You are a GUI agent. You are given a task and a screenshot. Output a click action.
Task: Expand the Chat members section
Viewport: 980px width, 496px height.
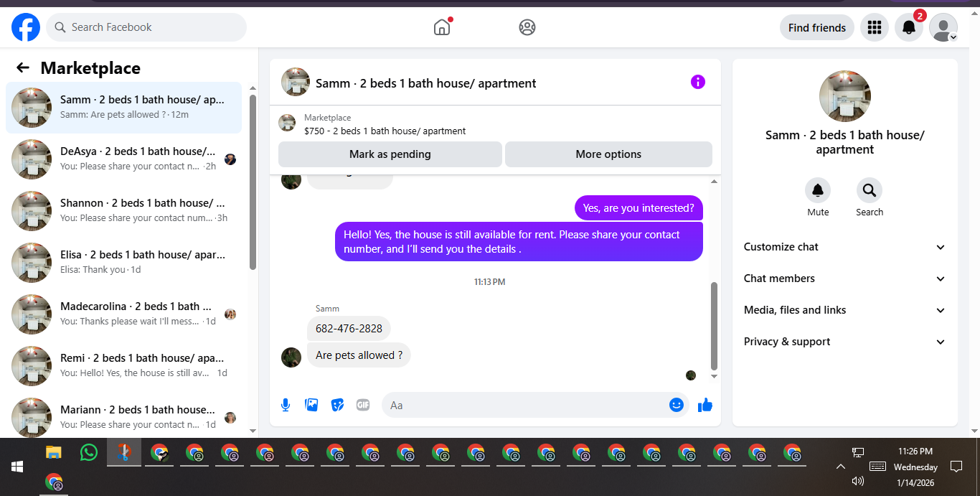844,279
